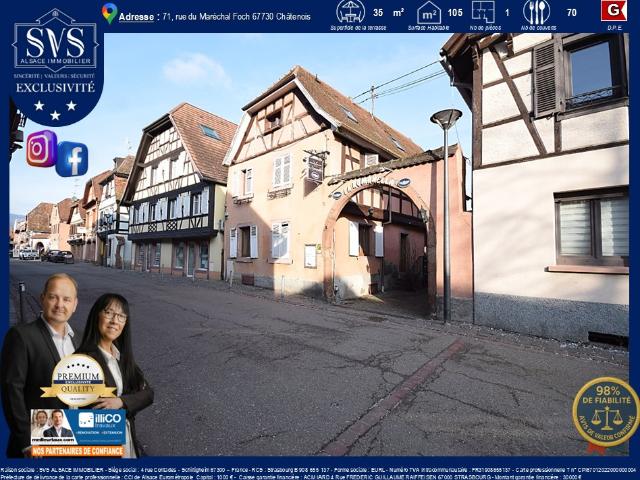The image size is (640, 480).
Task: Click the Exclusivité label under logo
Action: pyautogui.click(x=56, y=87)
